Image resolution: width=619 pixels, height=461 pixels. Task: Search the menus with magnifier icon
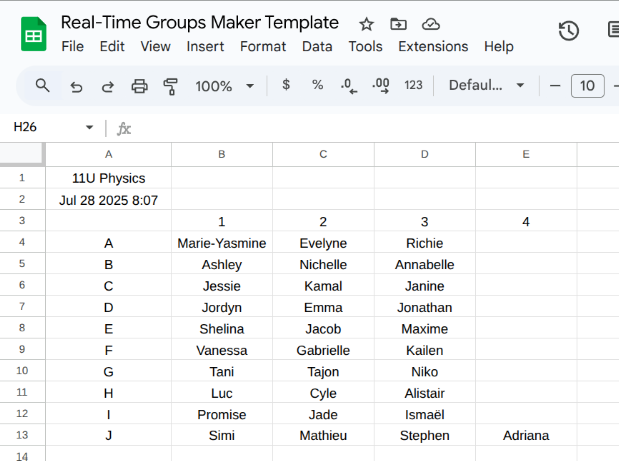point(43,86)
